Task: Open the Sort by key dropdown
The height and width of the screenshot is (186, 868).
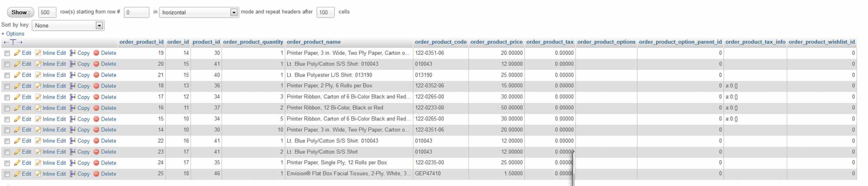Action: (x=68, y=26)
